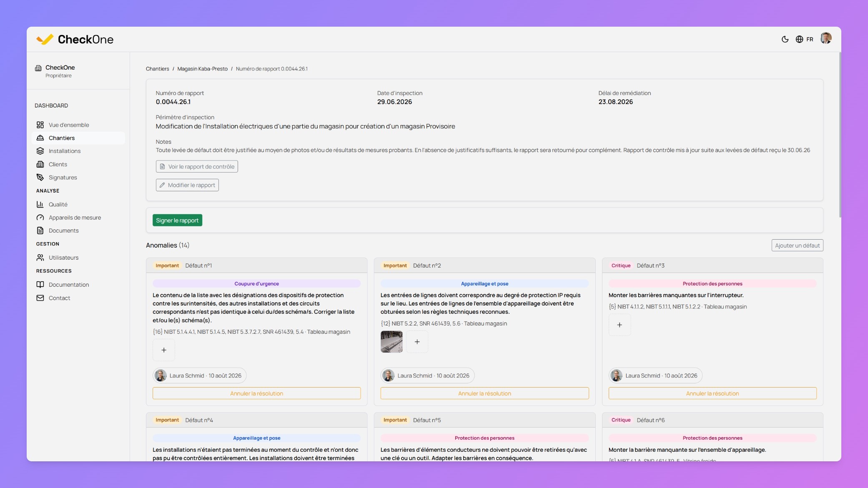Click the Critique badge on Défaut n°6
The width and height of the screenshot is (868, 488).
pyautogui.click(x=621, y=420)
